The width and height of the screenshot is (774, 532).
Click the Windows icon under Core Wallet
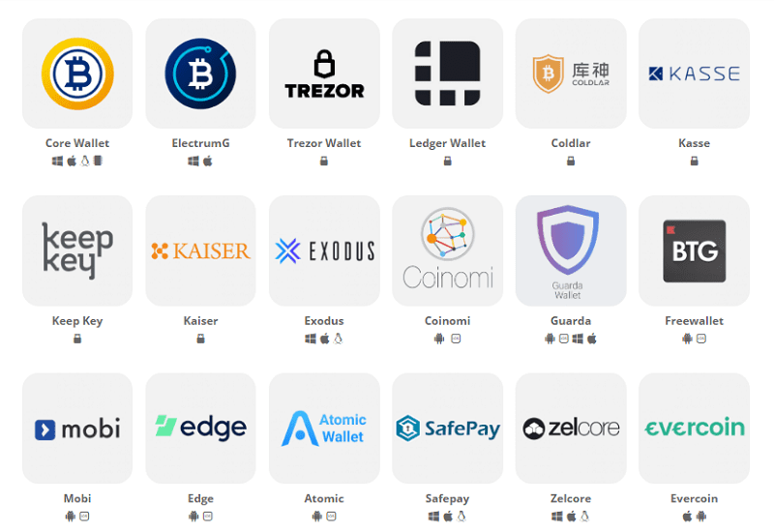pyautogui.click(x=58, y=161)
